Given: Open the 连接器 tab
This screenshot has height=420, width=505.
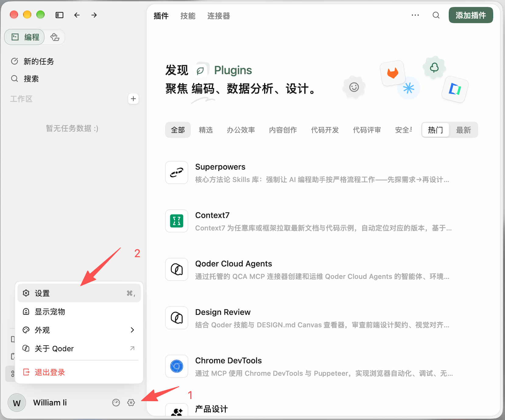Looking at the screenshot, I should click(219, 16).
